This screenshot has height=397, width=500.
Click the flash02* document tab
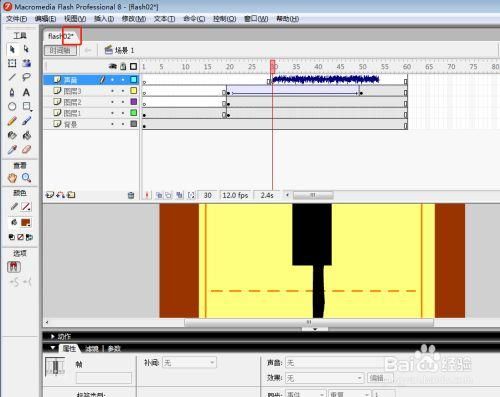61,36
